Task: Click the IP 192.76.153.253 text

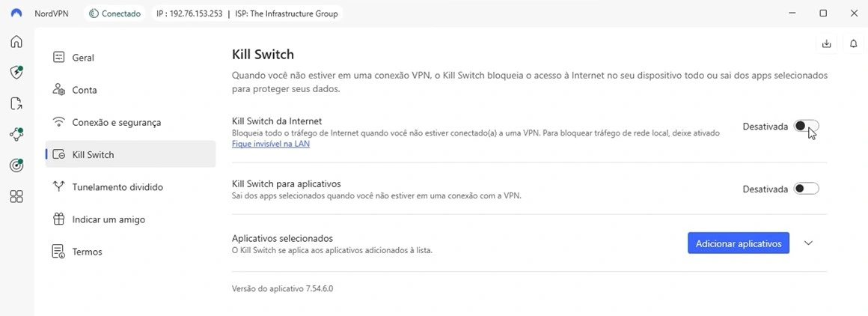Action: [x=189, y=13]
